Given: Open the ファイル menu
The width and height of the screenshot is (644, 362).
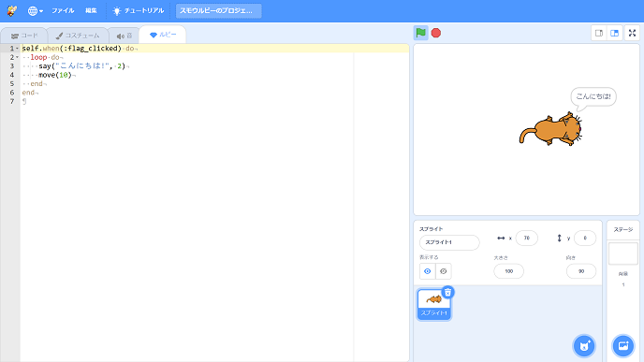Looking at the screenshot, I should point(63,10).
